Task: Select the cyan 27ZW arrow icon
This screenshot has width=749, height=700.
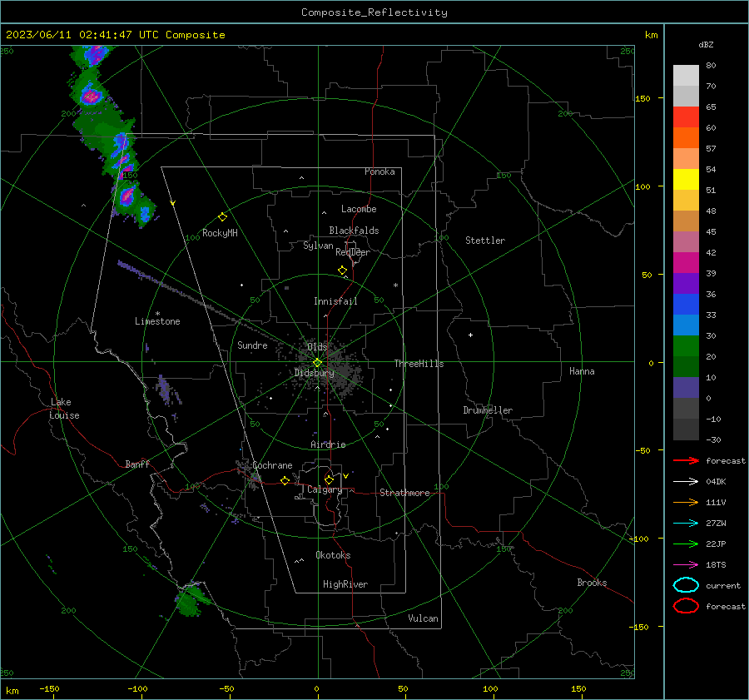Action: click(686, 524)
